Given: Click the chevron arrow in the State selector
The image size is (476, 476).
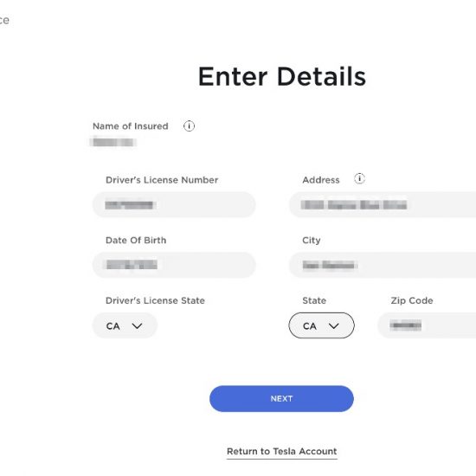Looking at the screenshot, I should [x=333, y=326].
